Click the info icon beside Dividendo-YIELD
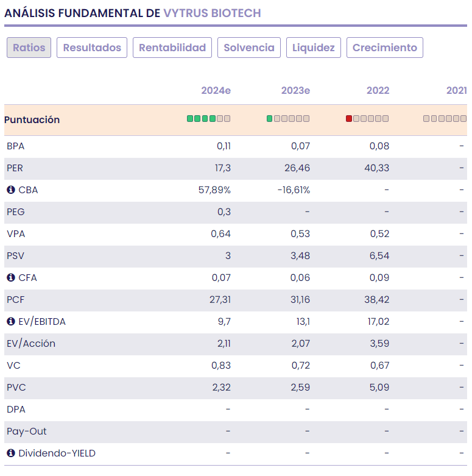Image resolution: width=472 pixels, height=476 pixels. pos(10,453)
